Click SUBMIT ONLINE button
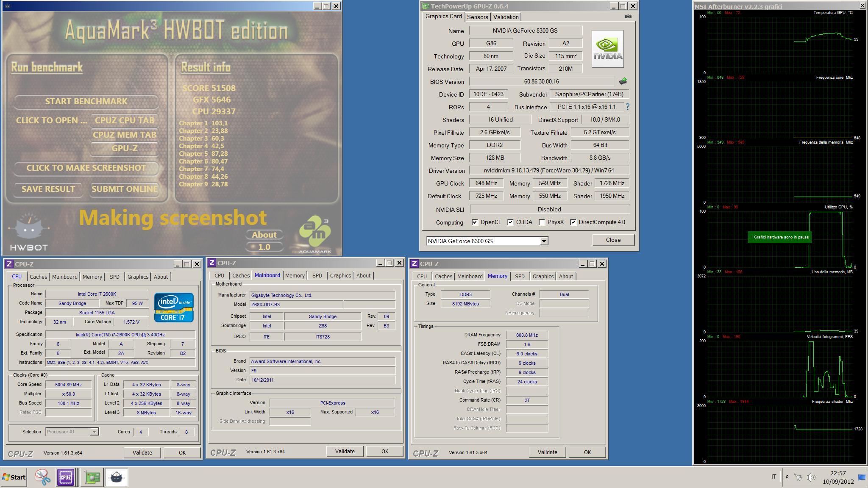The image size is (868, 488). coord(124,189)
